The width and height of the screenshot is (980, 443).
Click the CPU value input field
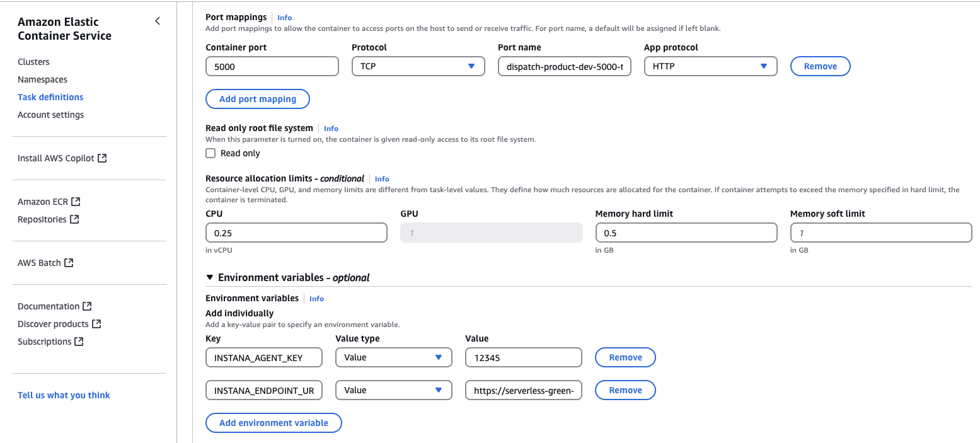[x=296, y=233]
